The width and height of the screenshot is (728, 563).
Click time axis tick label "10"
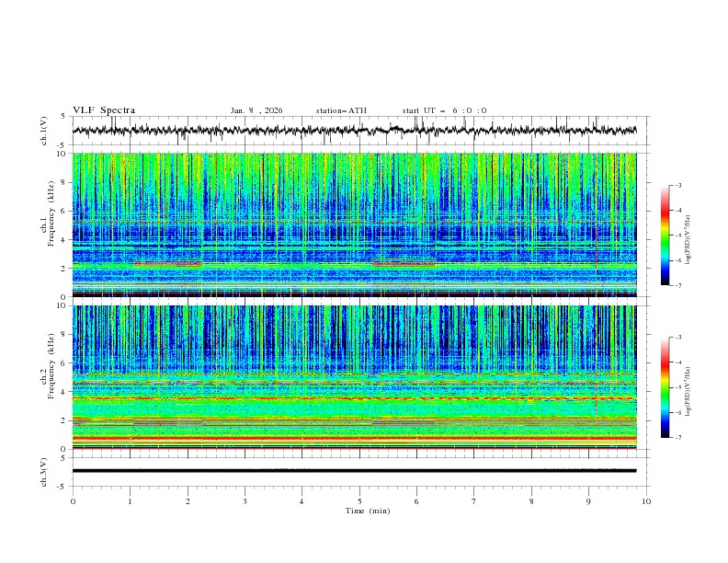tap(646, 501)
